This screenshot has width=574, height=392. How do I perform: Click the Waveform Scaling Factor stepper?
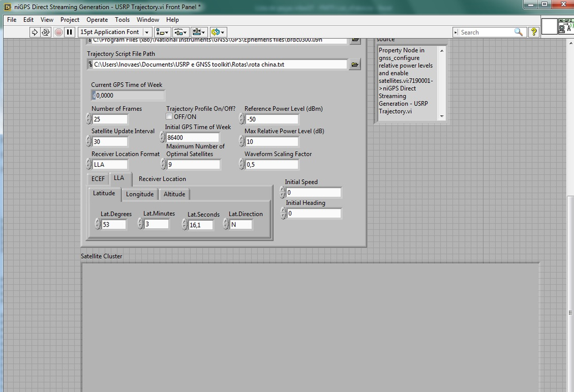[x=242, y=164]
